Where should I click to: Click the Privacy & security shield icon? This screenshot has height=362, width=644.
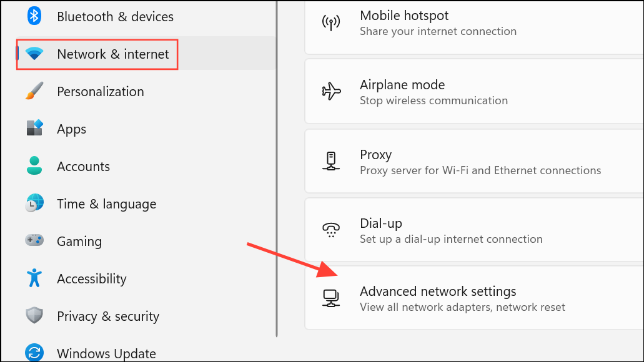(34, 316)
